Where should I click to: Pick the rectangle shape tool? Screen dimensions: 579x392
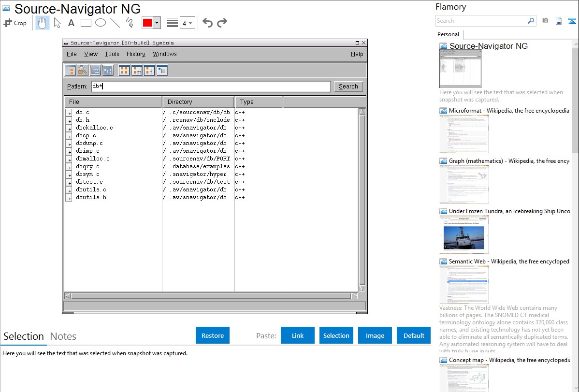coord(86,23)
